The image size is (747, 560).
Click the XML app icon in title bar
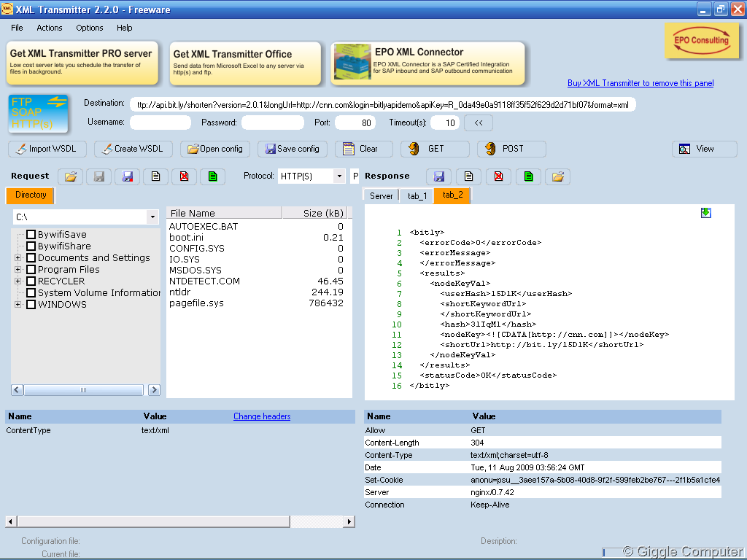(7, 9)
